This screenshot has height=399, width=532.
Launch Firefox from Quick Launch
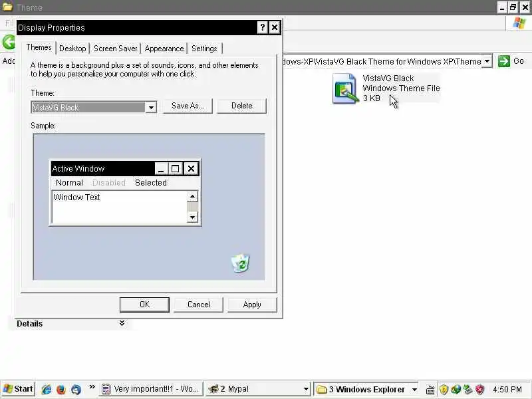pos(61,389)
